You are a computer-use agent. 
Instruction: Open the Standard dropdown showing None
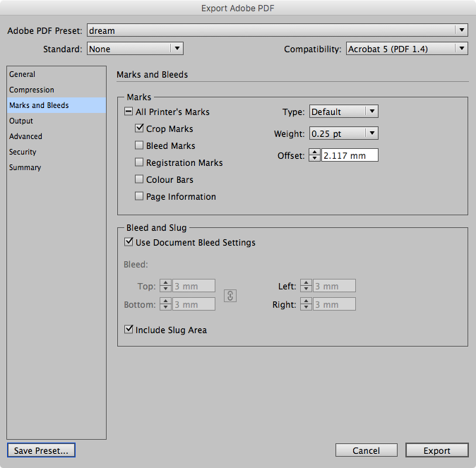pyautogui.click(x=135, y=49)
